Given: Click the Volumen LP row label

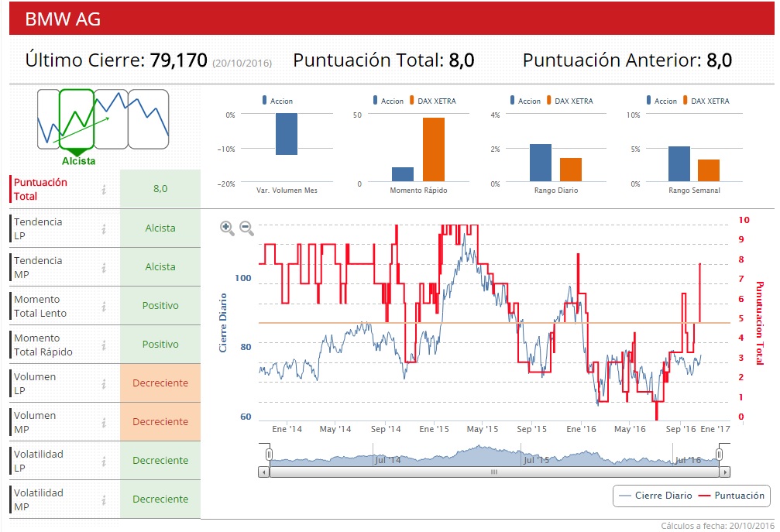Looking at the screenshot, I should [x=34, y=383].
